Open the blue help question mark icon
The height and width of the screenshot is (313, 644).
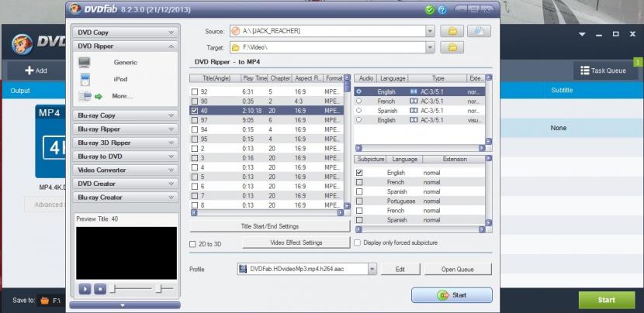[442, 10]
